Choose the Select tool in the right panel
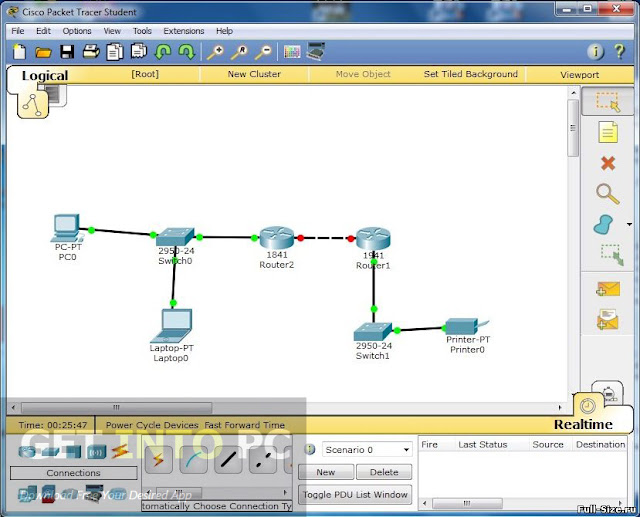This screenshot has height=517, width=640. [x=608, y=102]
